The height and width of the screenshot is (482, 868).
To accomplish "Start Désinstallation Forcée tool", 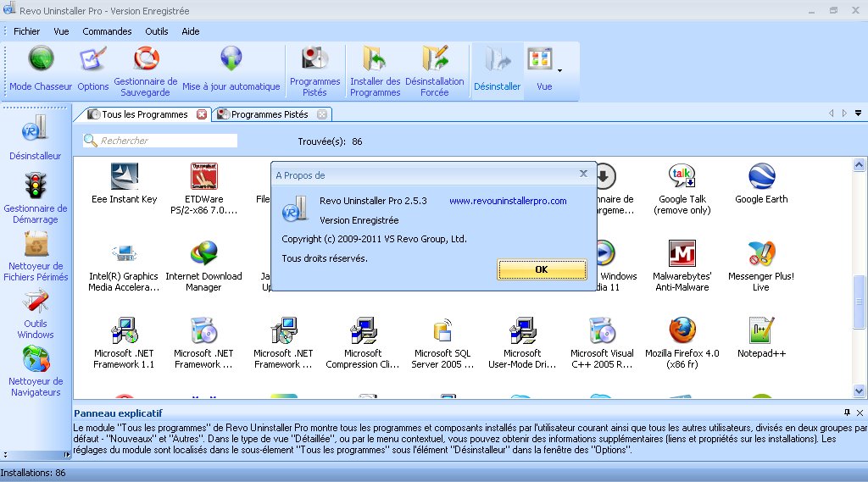I will [435, 72].
